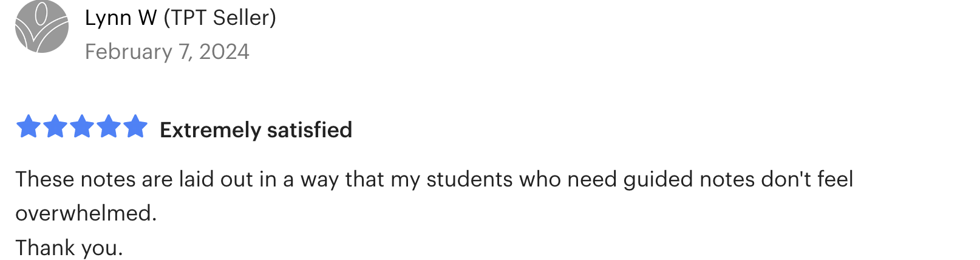Click Lynn W's gray profile avatar
Viewport: 980px width, 260px height.
tap(41, 27)
